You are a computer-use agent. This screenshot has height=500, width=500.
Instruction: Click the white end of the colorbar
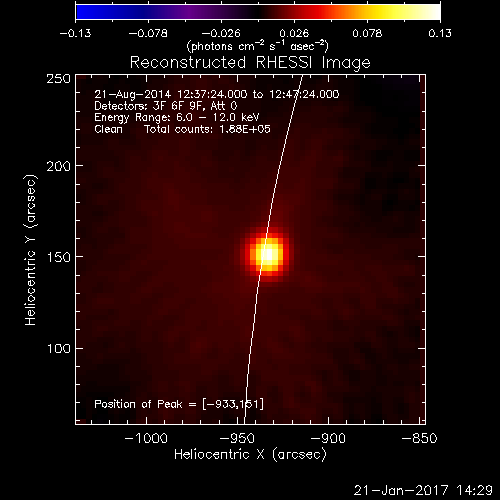click(x=432, y=12)
